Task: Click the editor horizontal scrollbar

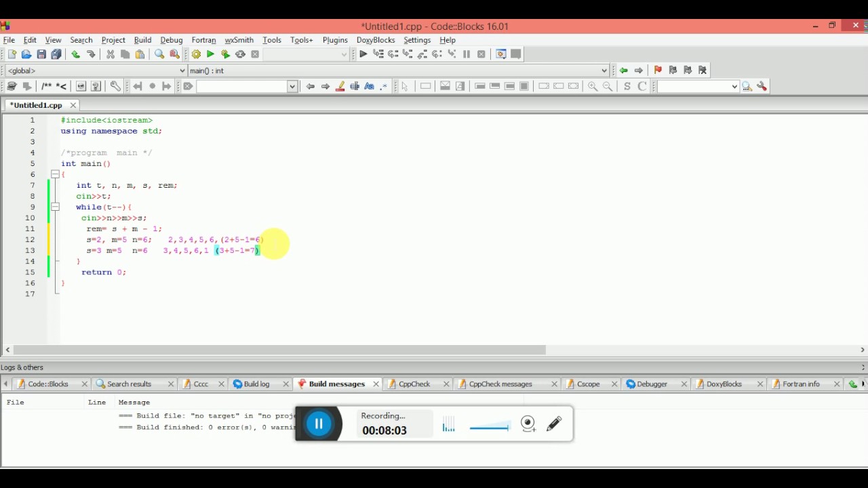Action: pyautogui.click(x=279, y=350)
